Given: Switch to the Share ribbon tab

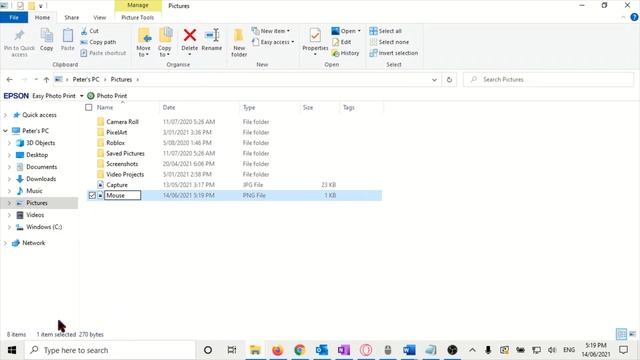Looking at the screenshot, I should [x=71, y=18].
